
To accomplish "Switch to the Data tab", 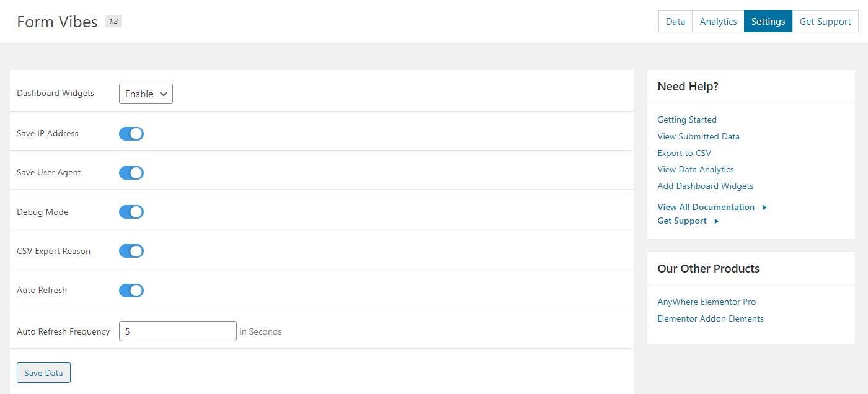I will click(x=675, y=21).
